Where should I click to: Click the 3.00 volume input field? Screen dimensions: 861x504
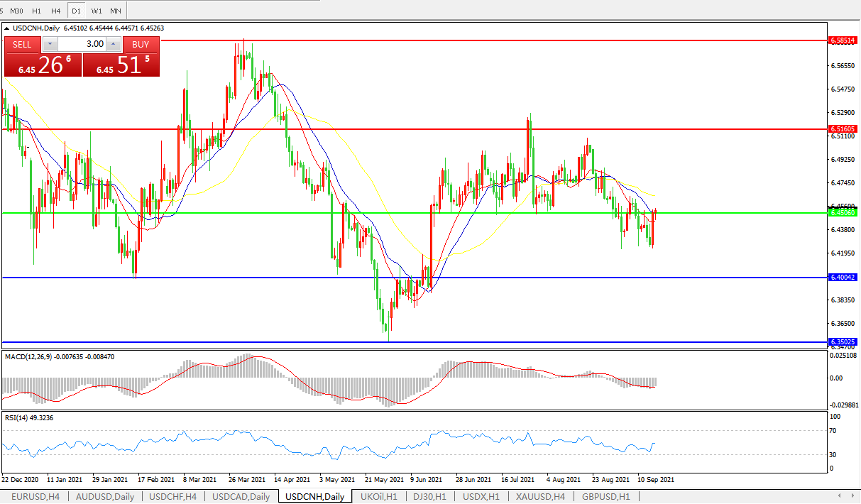pyautogui.click(x=81, y=44)
